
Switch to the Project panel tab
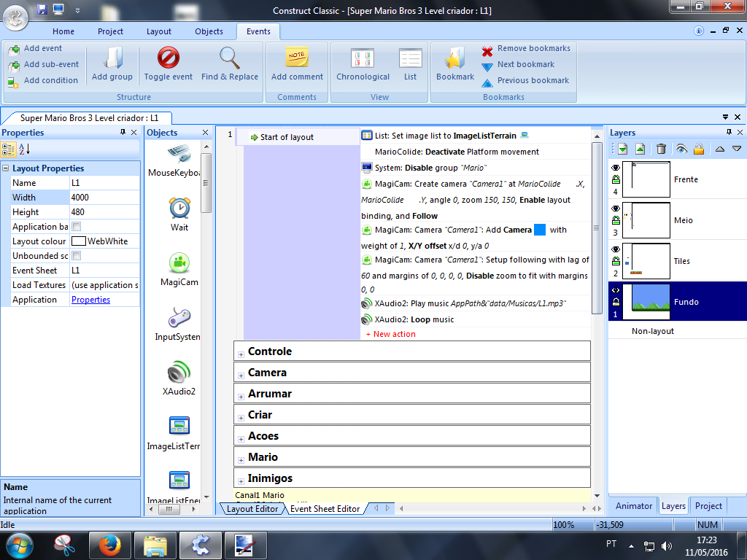708,506
